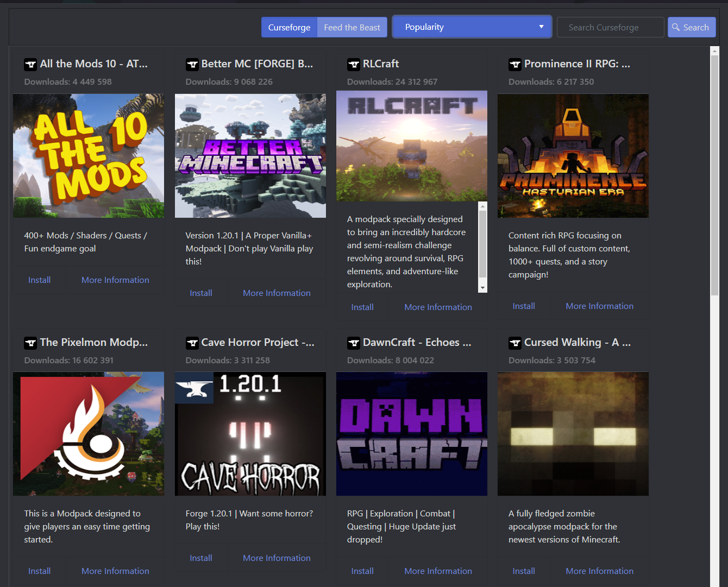
Task: Click the Better Minecraft cover image
Action: coord(250,156)
